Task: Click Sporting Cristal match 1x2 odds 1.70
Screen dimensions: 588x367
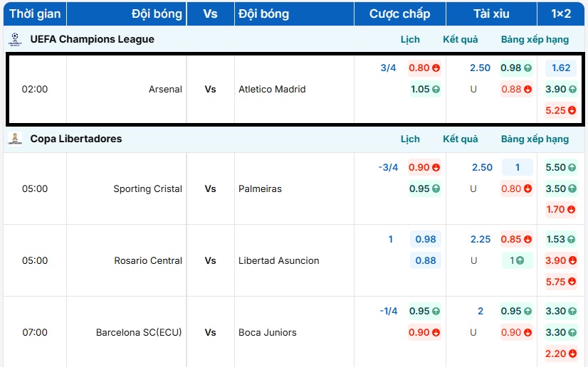Action: click(560, 210)
